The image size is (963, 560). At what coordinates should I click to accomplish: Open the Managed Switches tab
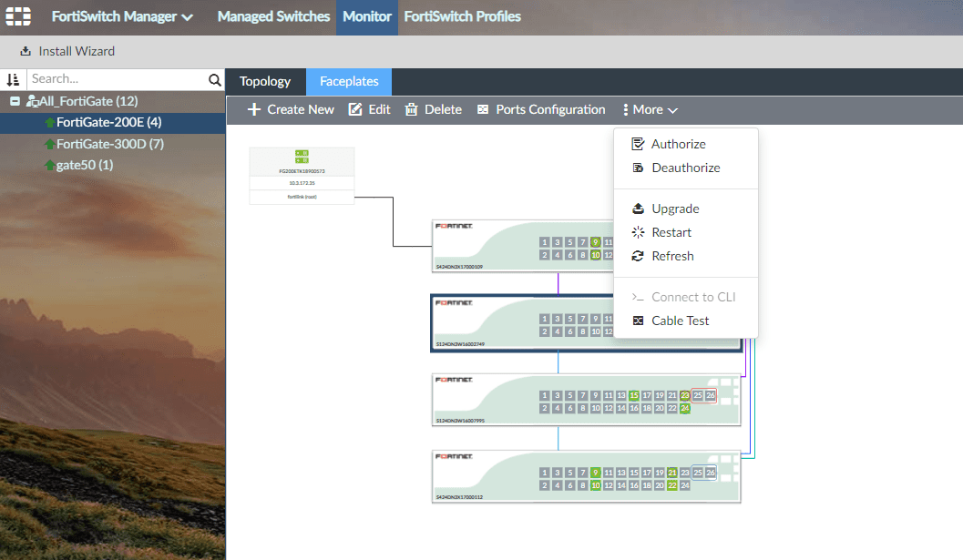[x=273, y=16]
